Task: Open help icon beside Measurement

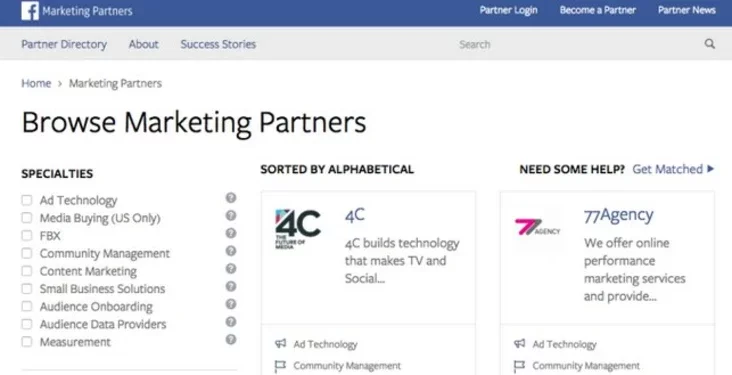Action: click(x=231, y=340)
